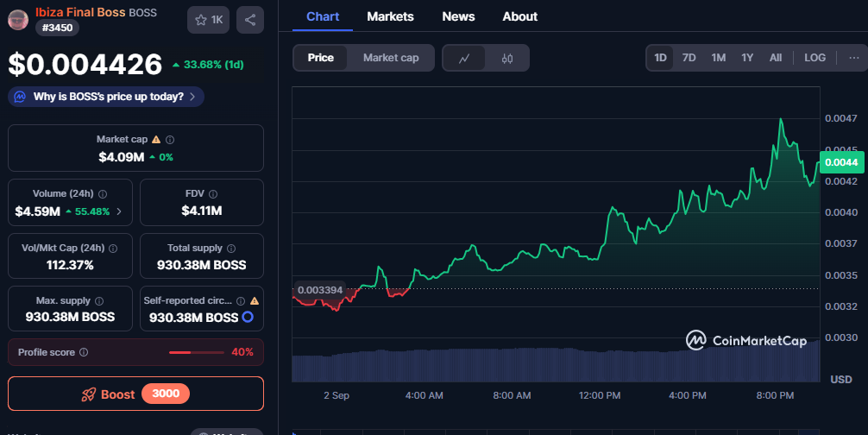
Task: Click the #3450 rank badge
Action: point(57,28)
